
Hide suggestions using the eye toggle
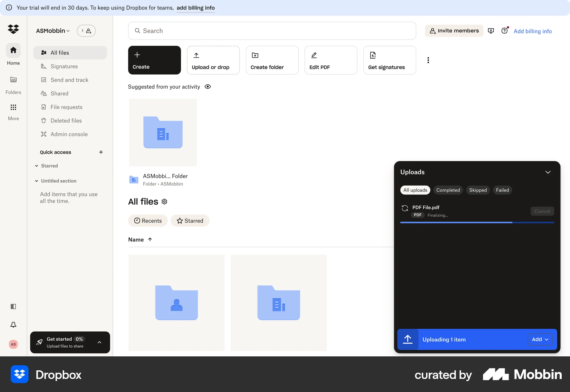(208, 87)
